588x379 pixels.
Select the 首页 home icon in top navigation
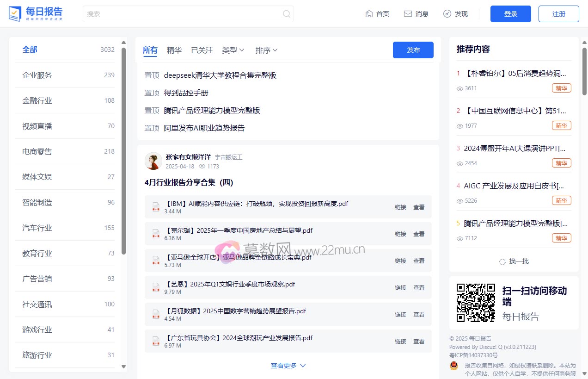point(369,14)
